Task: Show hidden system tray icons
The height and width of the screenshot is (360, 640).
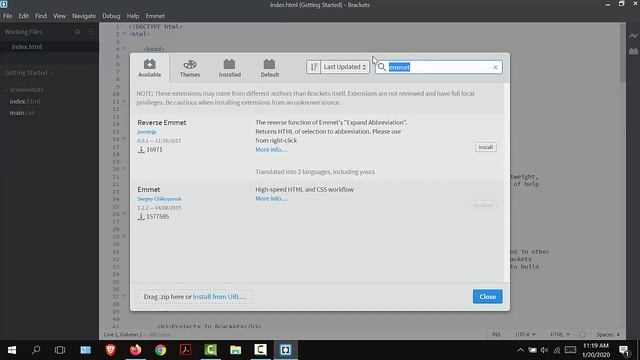Action: 520,350
